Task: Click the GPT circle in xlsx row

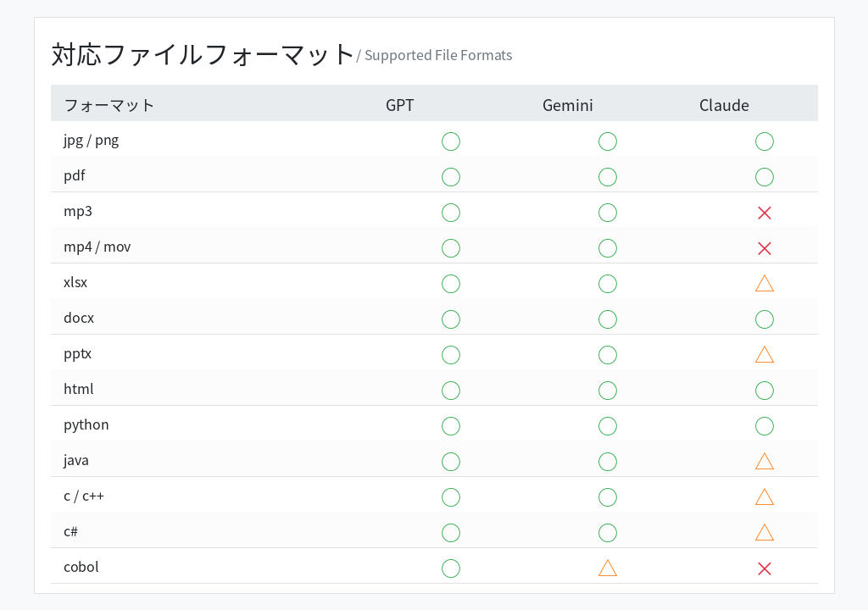Action: pyautogui.click(x=451, y=284)
